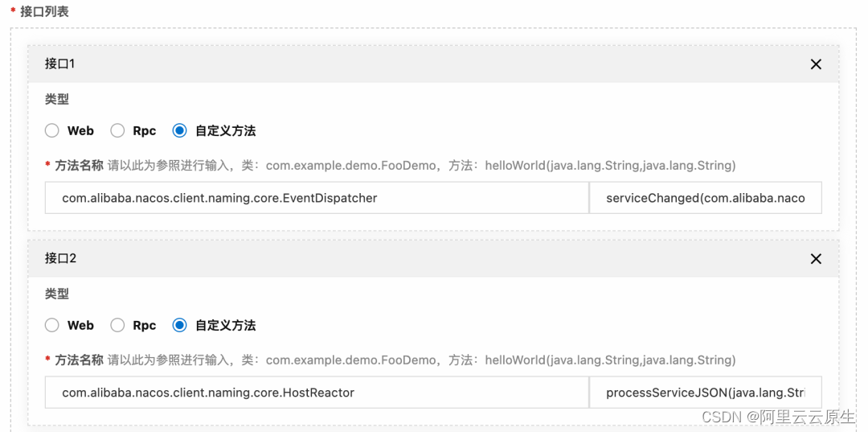The height and width of the screenshot is (432, 868).
Task: Select 自定义方法 type for 接口1
Action: click(179, 130)
